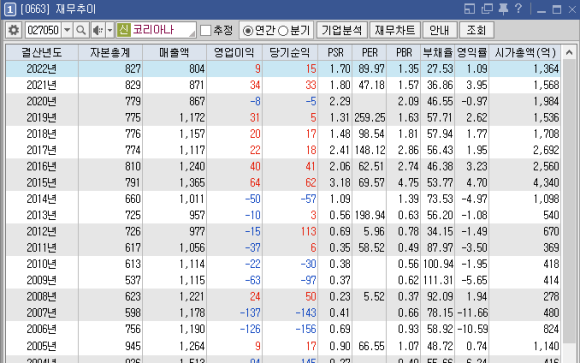Select the 2007년 row

coord(283,313)
